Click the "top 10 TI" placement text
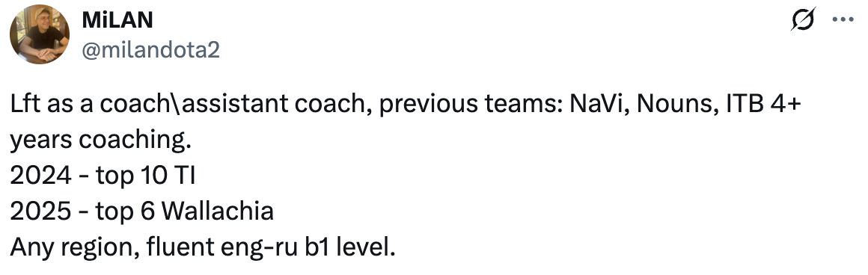The height and width of the screenshot is (275, 868). [x=146, y=176]
